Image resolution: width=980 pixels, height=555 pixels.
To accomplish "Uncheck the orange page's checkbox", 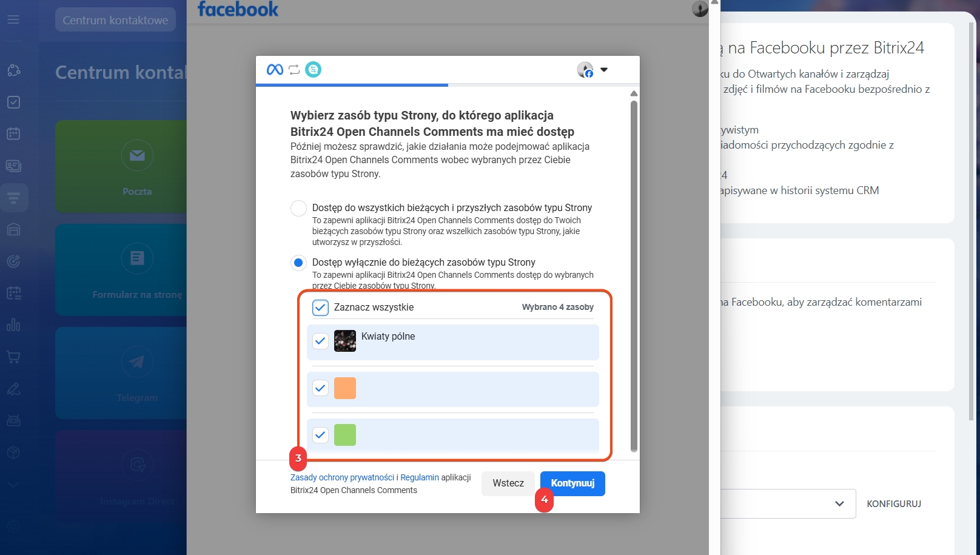I will (320, 388).
